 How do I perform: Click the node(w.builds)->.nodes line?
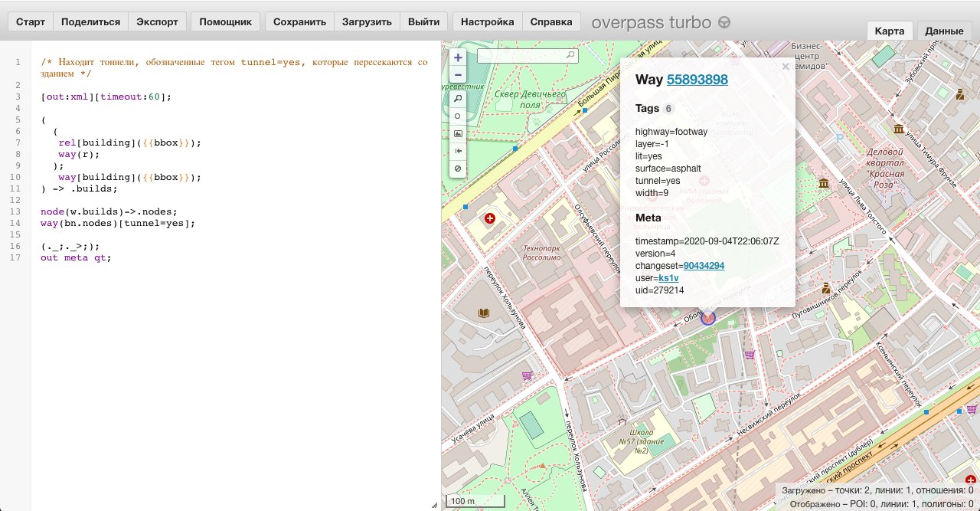[x=109, y=211]
